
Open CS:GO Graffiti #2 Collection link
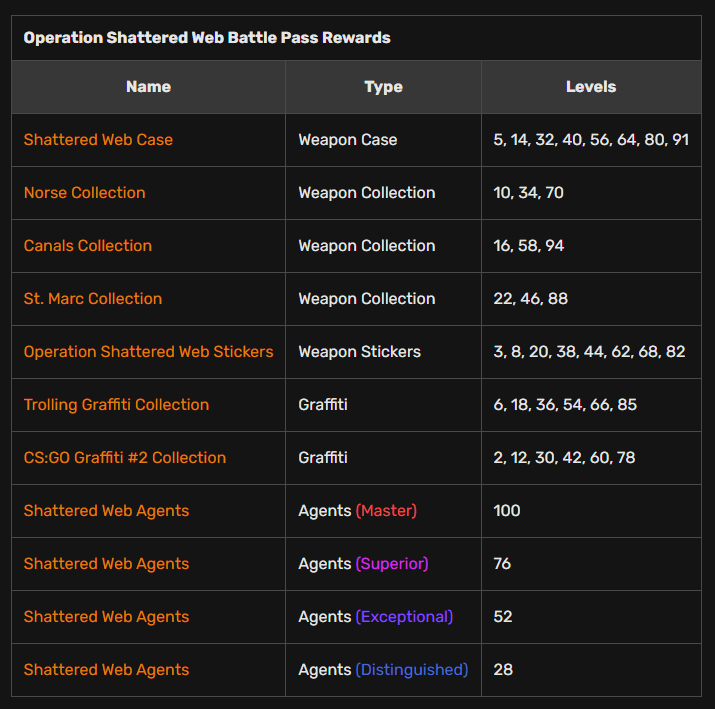pyautogui.click(x=124, y=457)
